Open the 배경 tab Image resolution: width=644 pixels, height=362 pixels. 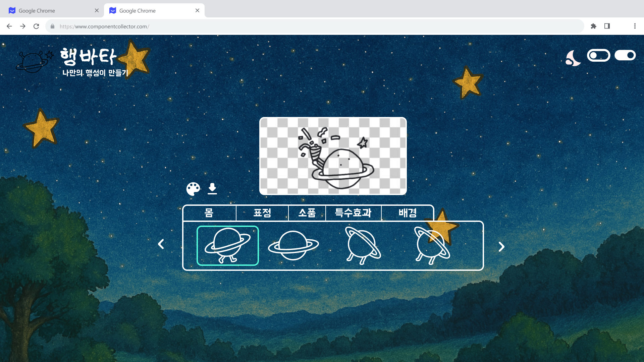pyautogui.click(x=408, y=213)
